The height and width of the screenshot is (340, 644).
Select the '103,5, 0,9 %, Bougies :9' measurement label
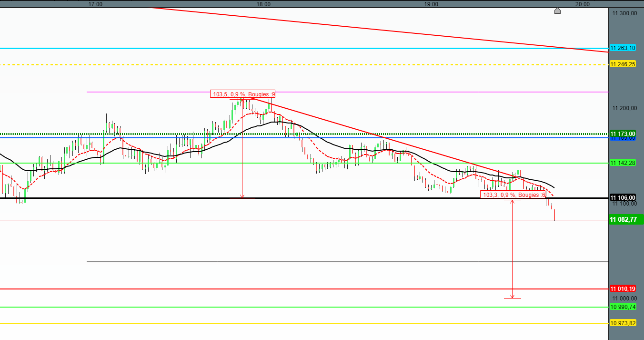click(x=243, y=94)
